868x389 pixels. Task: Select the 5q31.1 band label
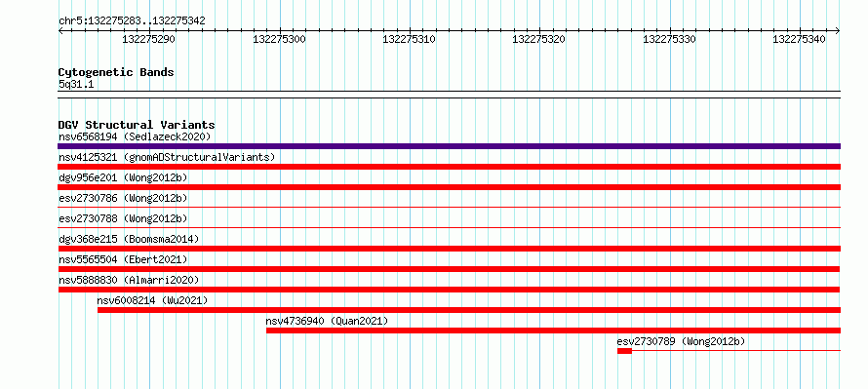(x=76, y=85)
